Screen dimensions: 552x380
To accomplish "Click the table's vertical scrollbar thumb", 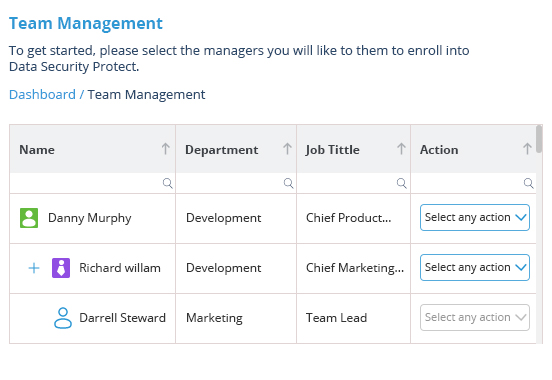I will [x=539, y=139].
